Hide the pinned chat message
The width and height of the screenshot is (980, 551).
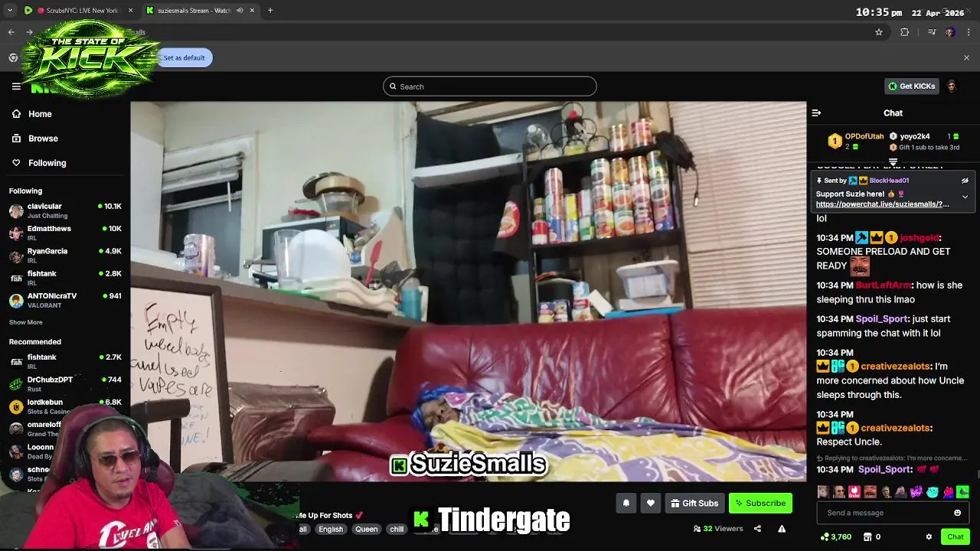coord(965,181)
